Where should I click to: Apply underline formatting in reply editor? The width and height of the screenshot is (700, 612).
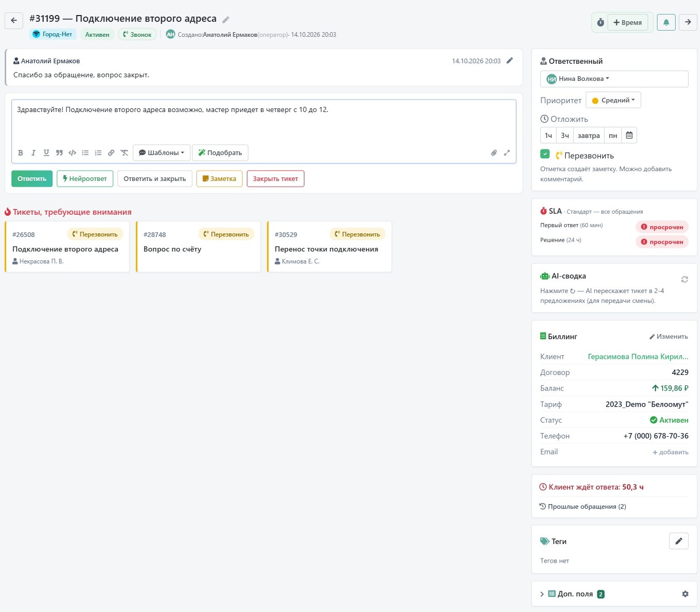(46, 153)
